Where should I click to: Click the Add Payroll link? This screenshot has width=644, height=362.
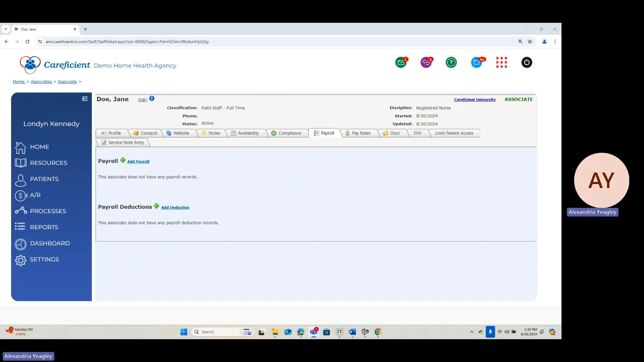138,162
